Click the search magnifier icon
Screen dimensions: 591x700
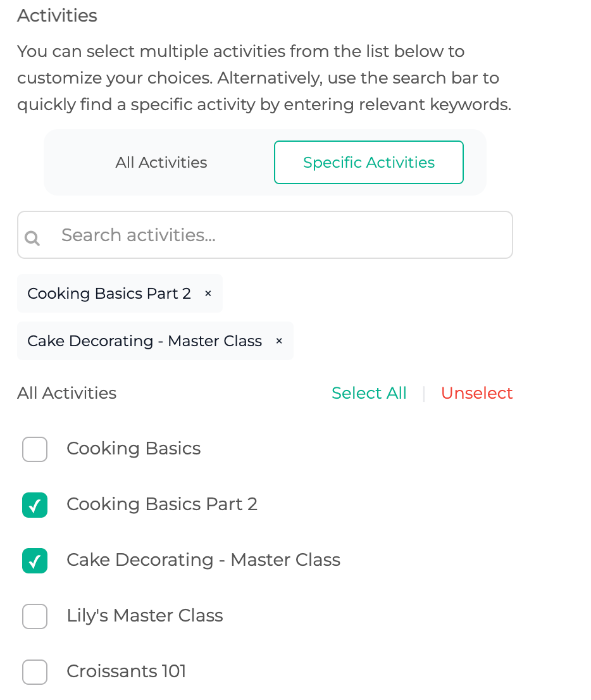pos(32,238)
